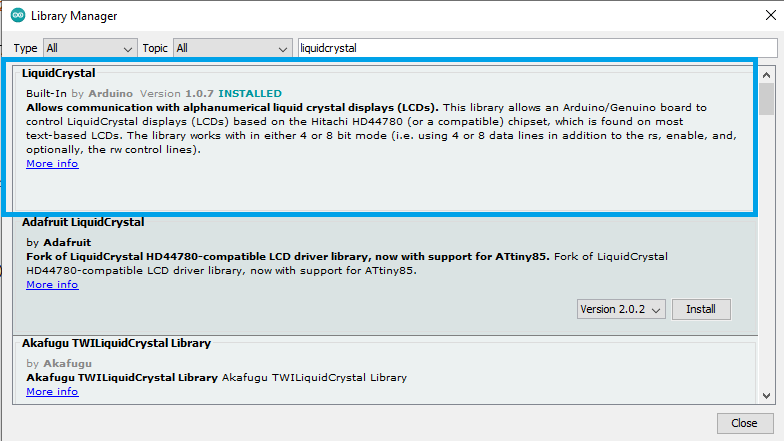The width and height of the screenshot is (784, 441).
Task: Open More info for built-in LiquidCrystal
Action: click(52, 164)
